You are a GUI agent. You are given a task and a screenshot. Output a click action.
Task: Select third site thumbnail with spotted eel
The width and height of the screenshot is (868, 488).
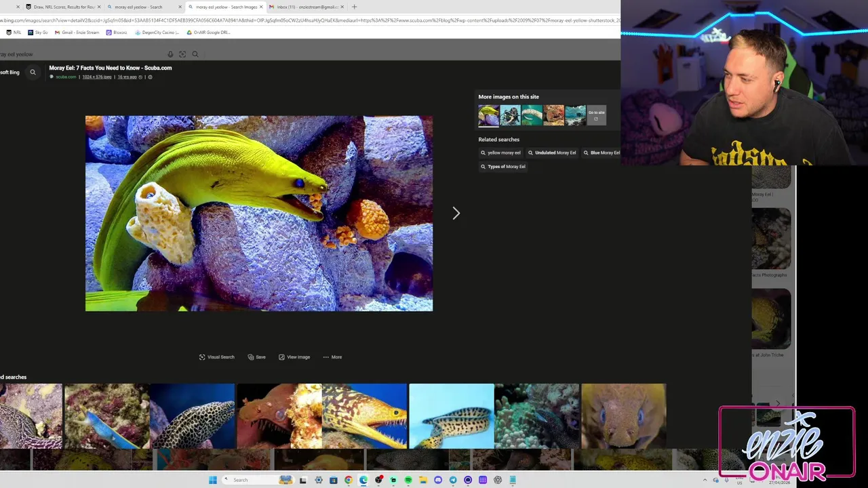coord(532,115)
